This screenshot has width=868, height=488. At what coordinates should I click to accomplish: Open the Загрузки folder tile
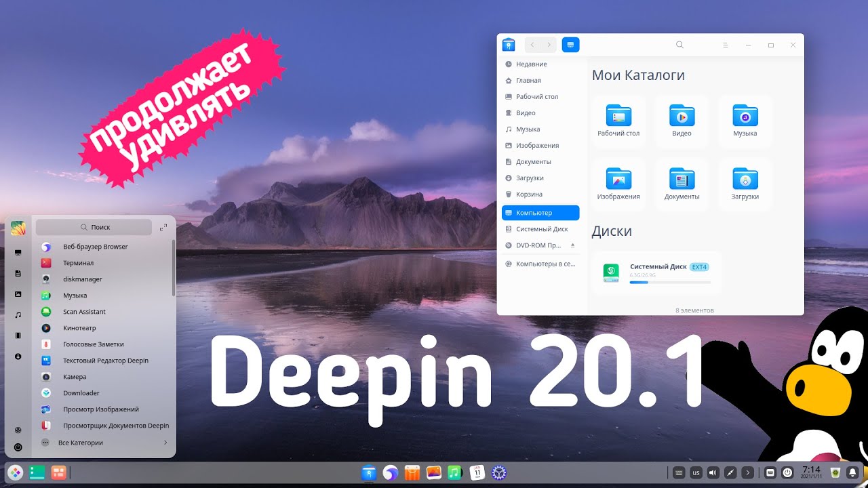coord(745,184)
